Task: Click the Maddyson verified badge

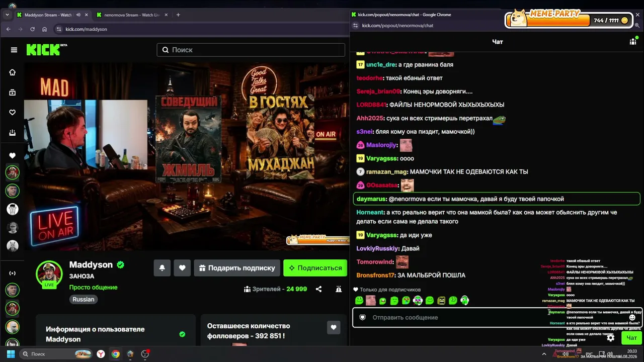Action: click(x=121, y=264)
